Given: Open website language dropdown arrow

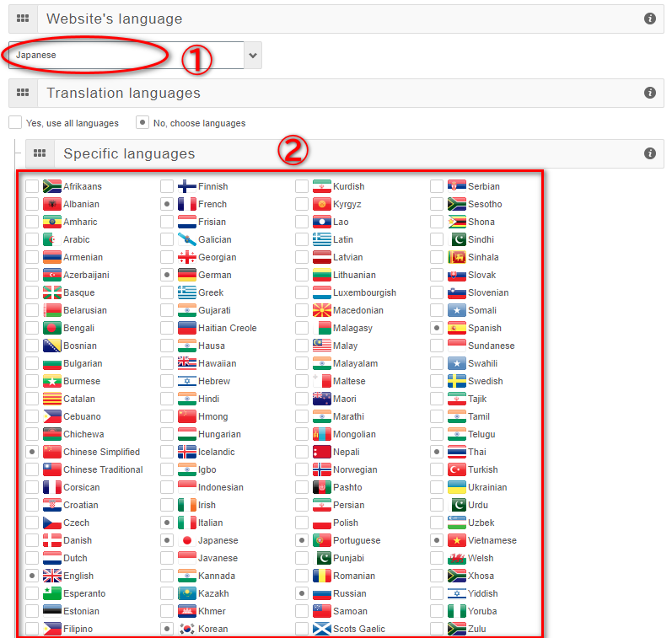Looking at the screenshot, I should point(253,56).
